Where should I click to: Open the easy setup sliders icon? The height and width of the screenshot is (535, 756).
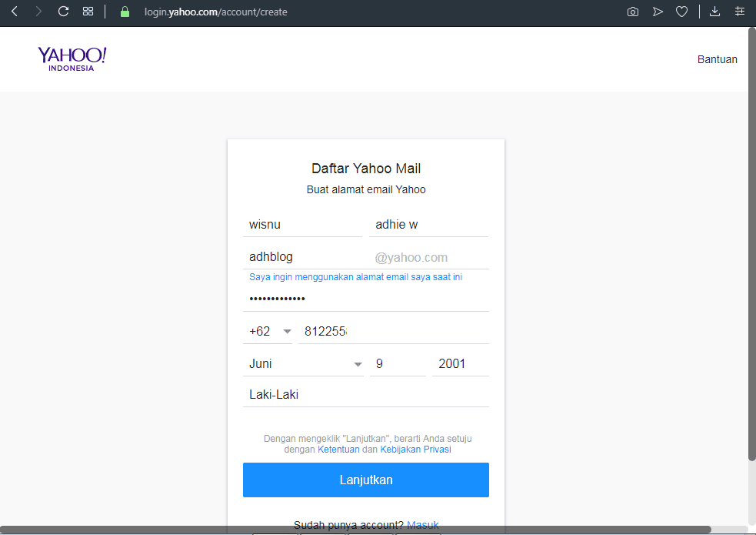pyautogui.click(x=740, y=12)
